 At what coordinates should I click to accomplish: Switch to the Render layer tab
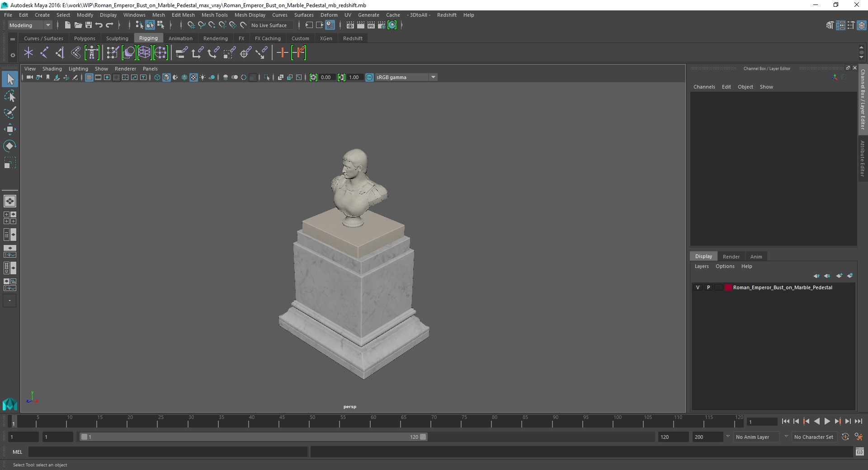click(731, 257)
